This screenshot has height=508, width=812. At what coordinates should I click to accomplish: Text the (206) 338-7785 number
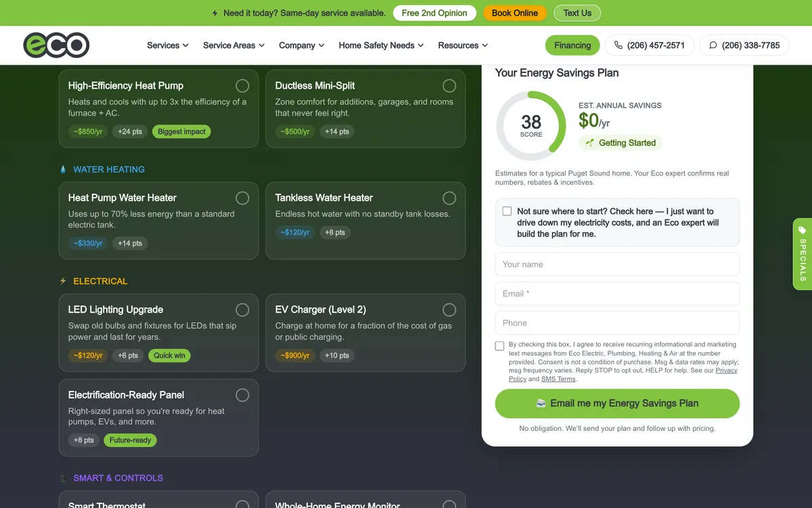pyautogui.click(x=744, y=45)
